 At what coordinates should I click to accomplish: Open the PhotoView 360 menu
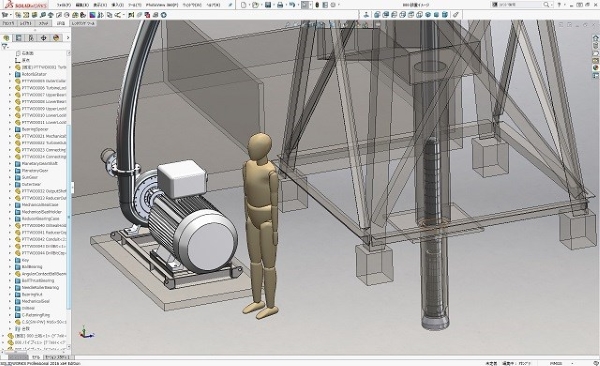click(162, 5)
